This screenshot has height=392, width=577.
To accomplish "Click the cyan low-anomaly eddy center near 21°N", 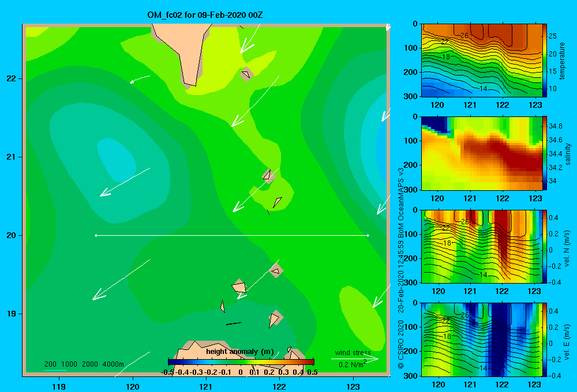I will point(117,160).
